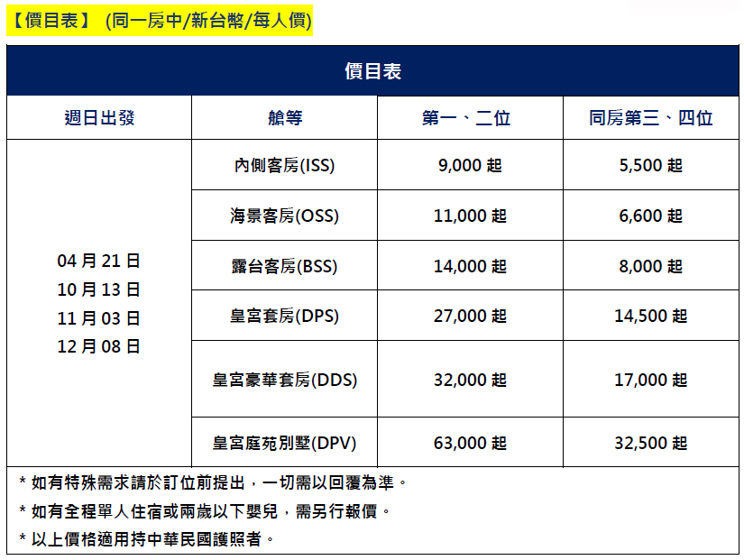Viewport: 744px width, 560px height.
Task: Select the 海景客房(OSS) cabin cell
Action: click(285, 216)
